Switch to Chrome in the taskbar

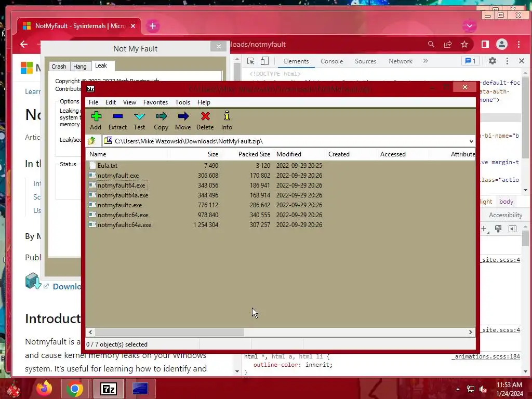click(75, 389)
